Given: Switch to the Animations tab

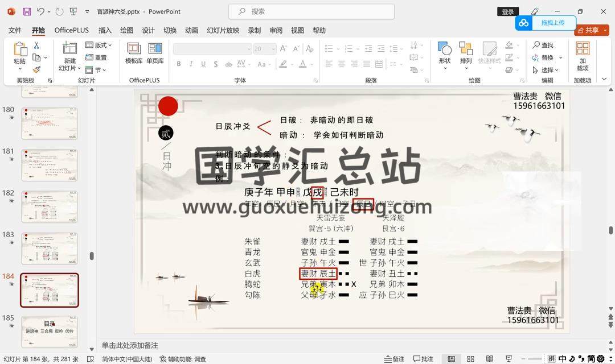Looking at the screenshot, I should point(191,30).
